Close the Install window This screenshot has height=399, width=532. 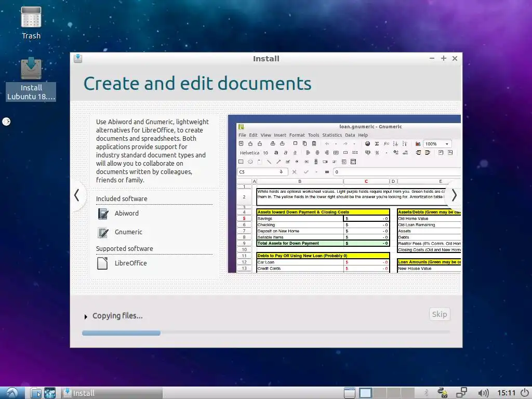[x=455, y=58]
